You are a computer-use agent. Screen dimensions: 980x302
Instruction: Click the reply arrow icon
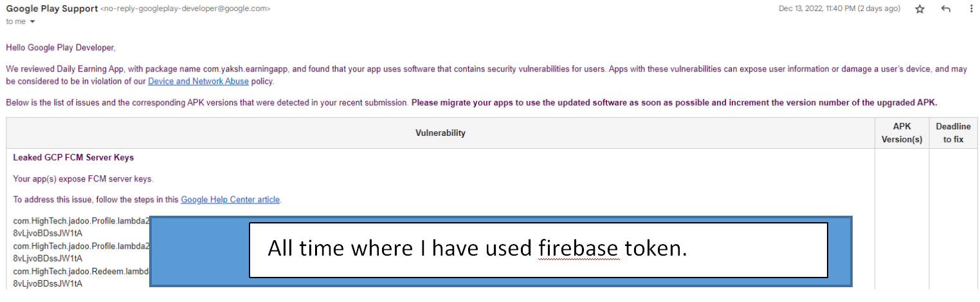[x=945, y=9]
